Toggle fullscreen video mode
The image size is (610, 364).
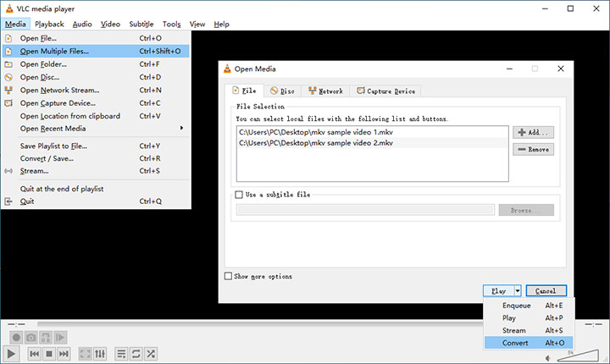click(x=86, y=354)
